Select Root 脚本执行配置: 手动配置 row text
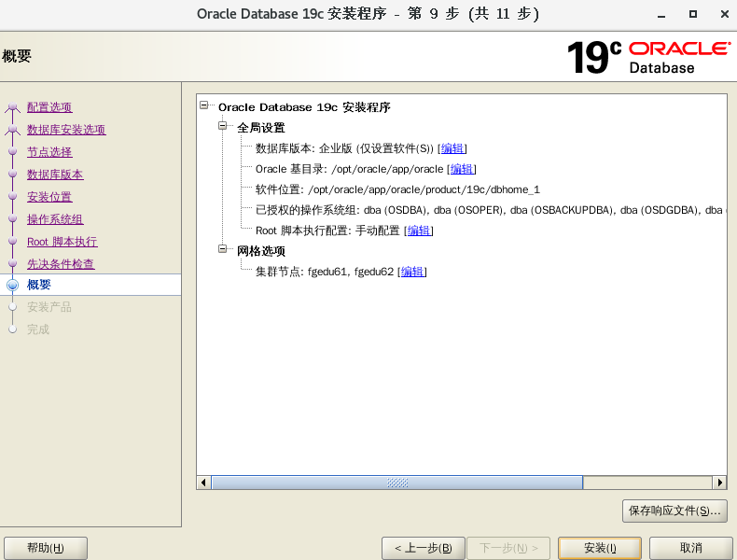Screen dimensions: 737x560 click(327, 231)
